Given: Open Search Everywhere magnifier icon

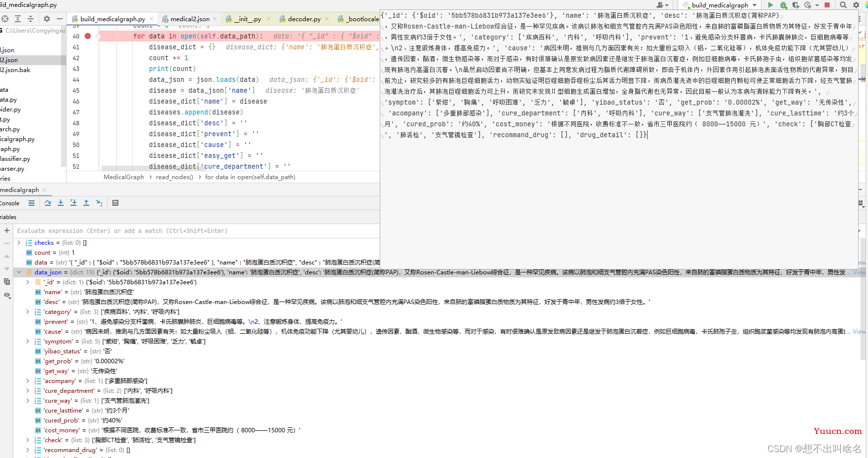Looking at the screenshot, I should click(x=843, y=5).
